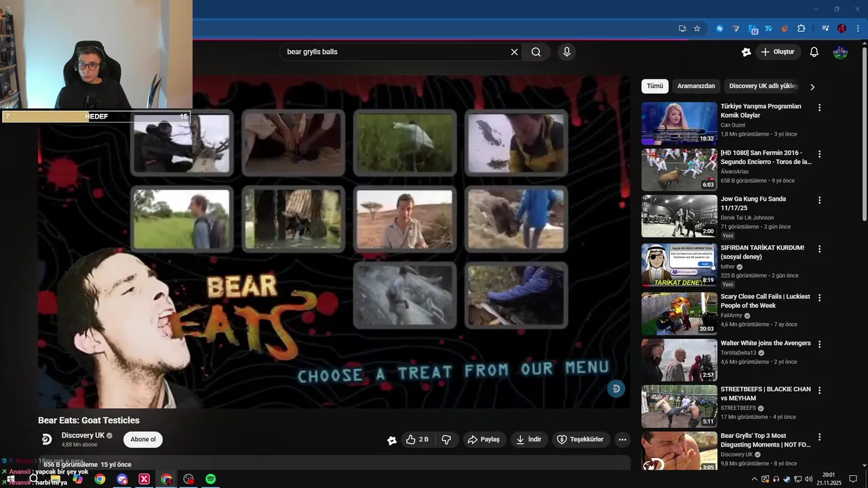Open options for STREETBEEFS video
Image resolution: width=868 pixels, height=488 pixels.
click(819, 390)
